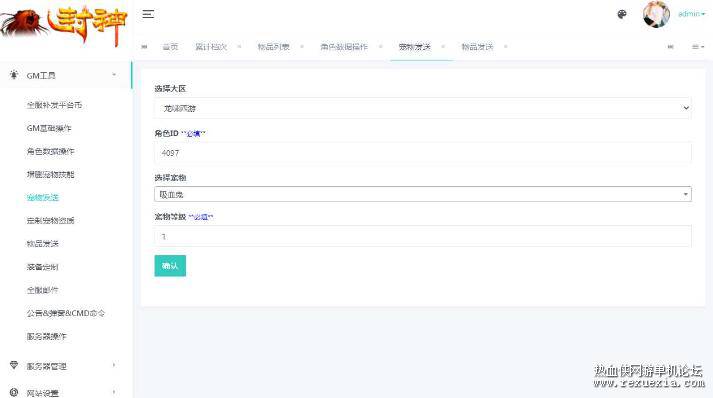Screen dimensions: 713x398
Task: Click the icon beside 网站设置
Action: coord(14,392)
